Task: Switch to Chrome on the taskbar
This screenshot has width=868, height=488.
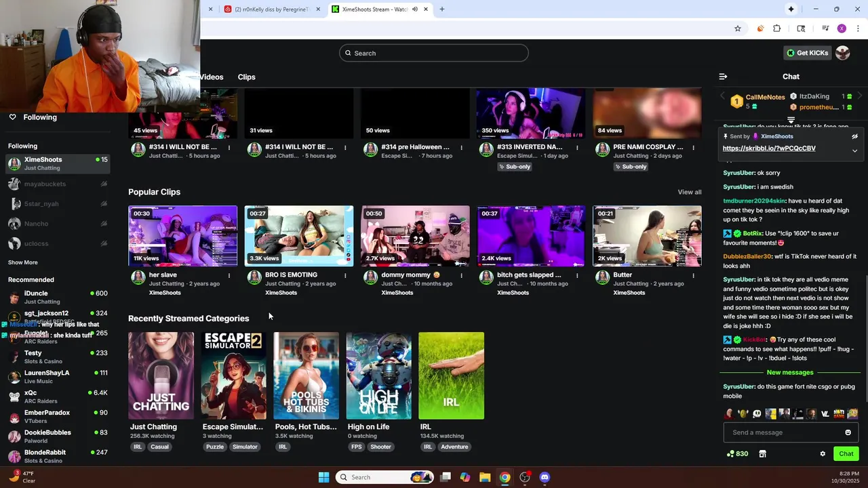Action: [x=505, y=477]
